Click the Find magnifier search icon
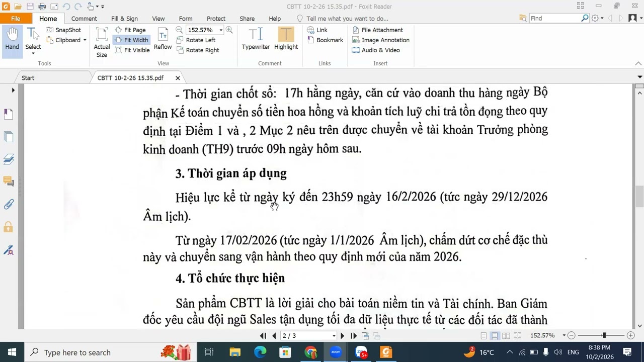The width and height of the screenshot is (644, 362). [x=585, y=18]
